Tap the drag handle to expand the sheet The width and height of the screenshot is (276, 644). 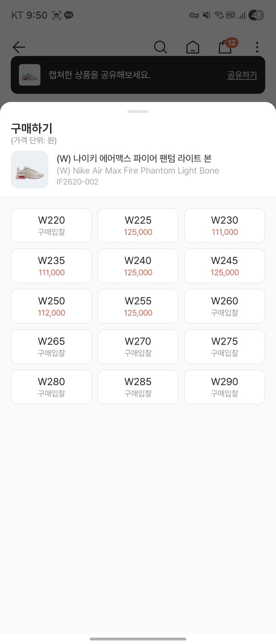tap(138, 111)
